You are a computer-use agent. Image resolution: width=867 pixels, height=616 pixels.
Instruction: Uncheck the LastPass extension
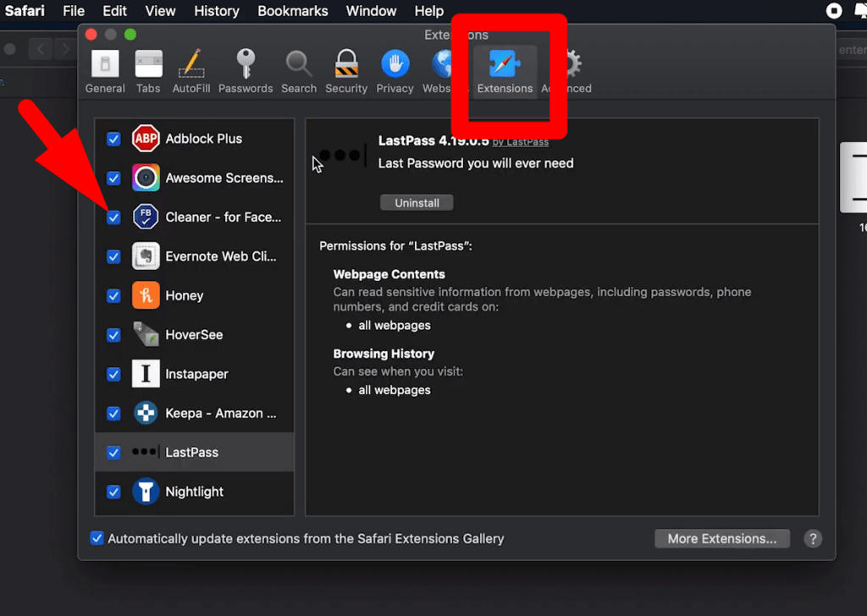[x=113, y=453]
